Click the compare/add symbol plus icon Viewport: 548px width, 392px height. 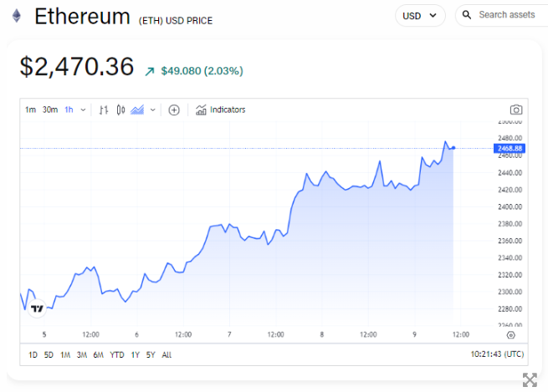point(174,110)
